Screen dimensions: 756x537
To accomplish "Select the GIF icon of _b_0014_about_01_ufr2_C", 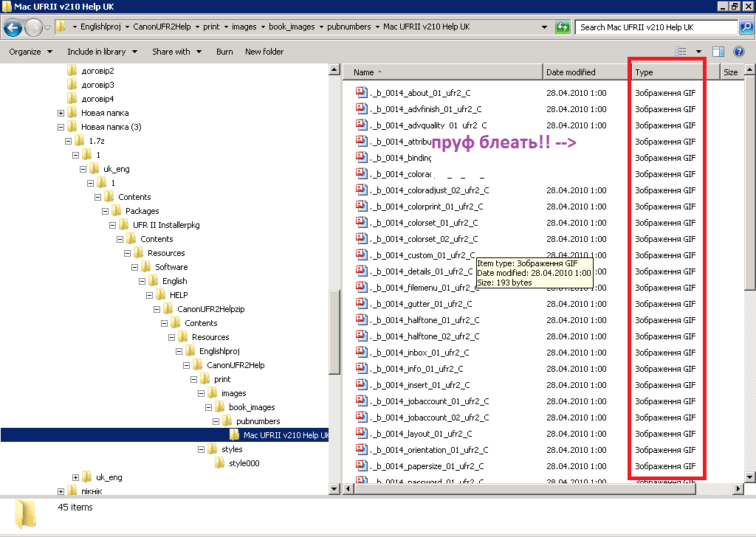I will [361, 92].
